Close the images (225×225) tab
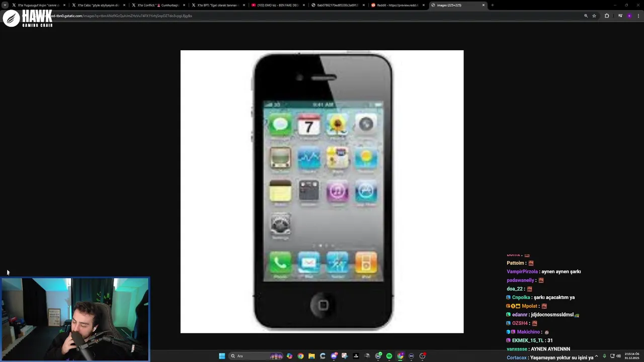Viewport: 644px width, 362px height. click(x=484, y=5)
